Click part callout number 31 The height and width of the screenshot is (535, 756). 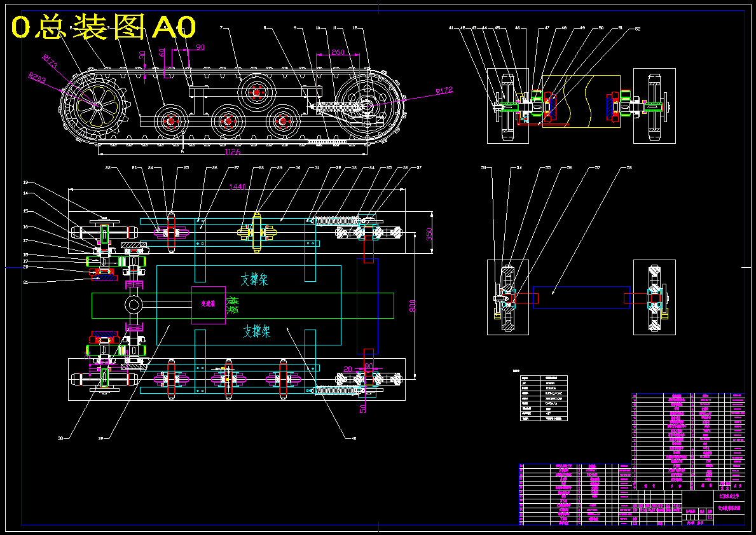[317, 168]
